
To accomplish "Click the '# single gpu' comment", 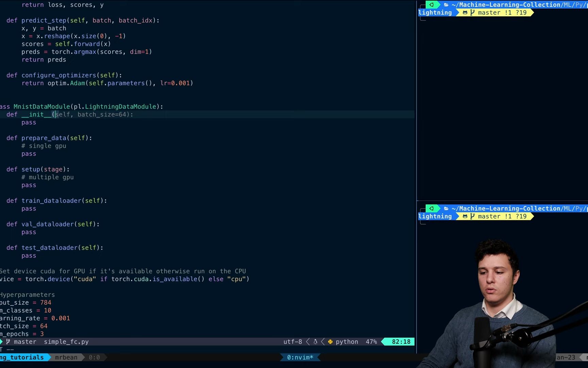I will point(44,146).
